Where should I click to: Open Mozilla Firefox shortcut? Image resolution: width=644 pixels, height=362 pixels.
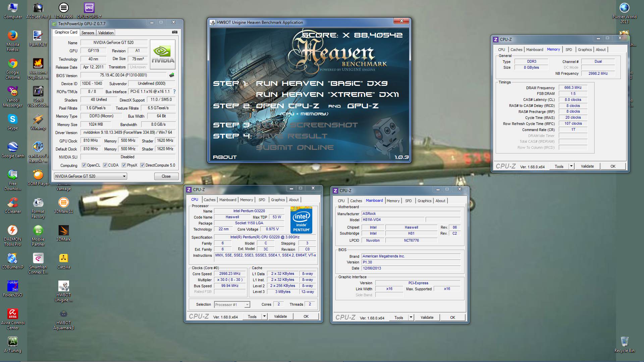point(12,41)
